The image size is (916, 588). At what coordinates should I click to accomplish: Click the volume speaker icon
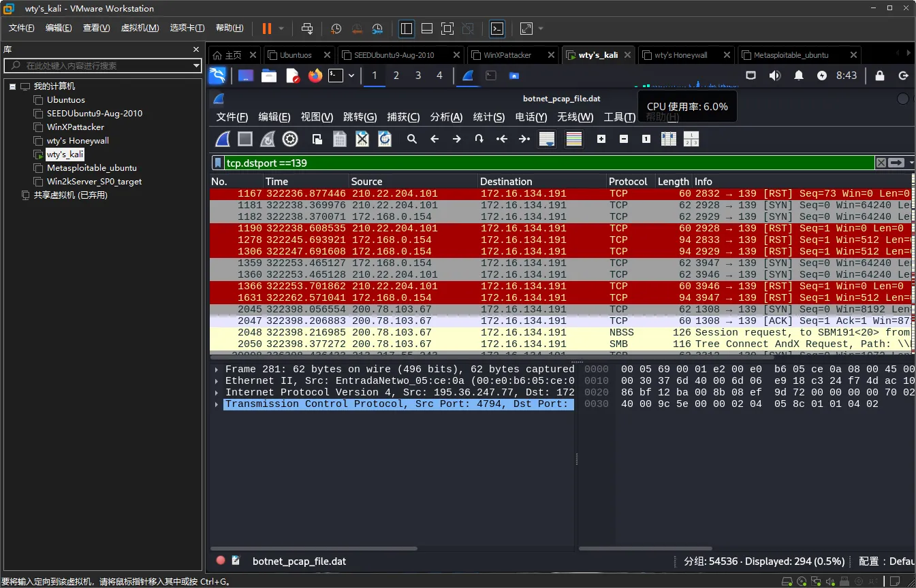coord(775,76)
